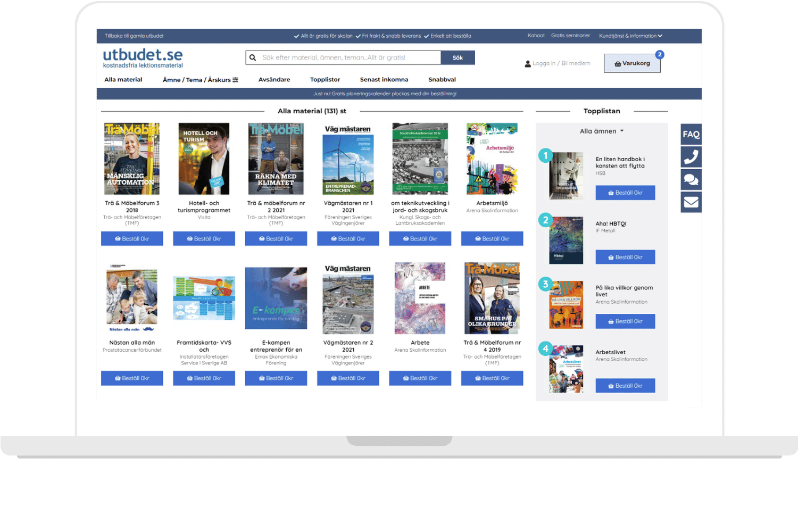798x532 pixels.
Task: Expand Ämne / Tema / Årskurs menu
Action: tap(200, 80)
